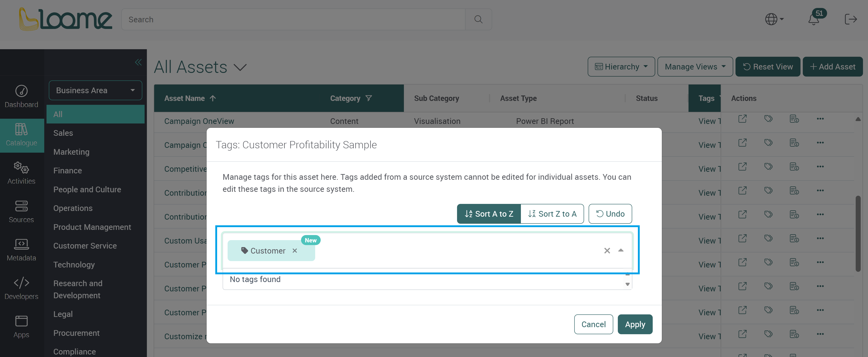Open the Manage Views dropdown
The width and height of the screenshot is (868, 357).
(695, 67)
